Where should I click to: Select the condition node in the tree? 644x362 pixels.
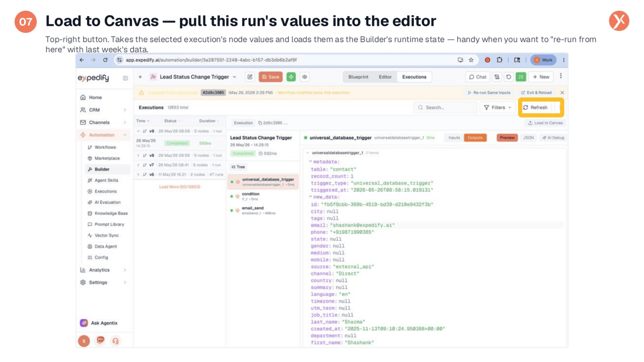pos(263,196)
